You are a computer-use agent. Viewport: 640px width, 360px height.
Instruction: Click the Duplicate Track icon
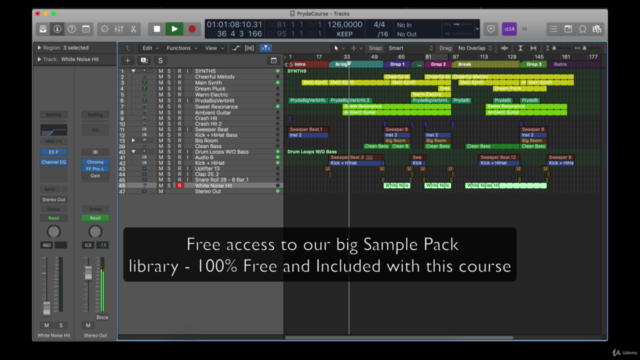pos(144,60)
